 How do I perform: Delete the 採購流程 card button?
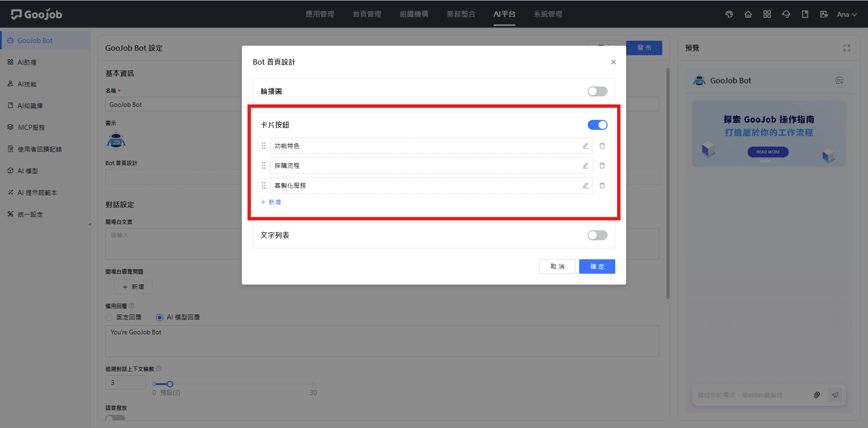coord(602,166)
